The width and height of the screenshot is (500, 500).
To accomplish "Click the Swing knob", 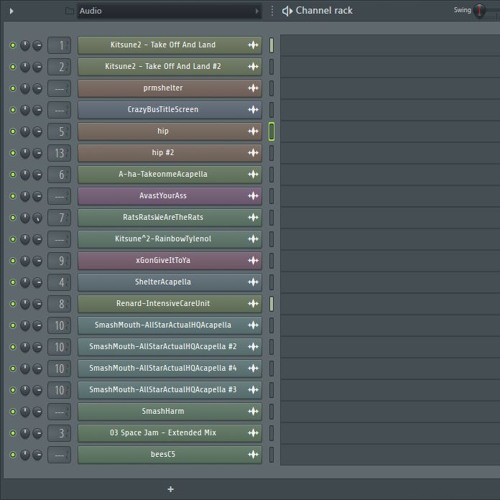I will point(479,10).
